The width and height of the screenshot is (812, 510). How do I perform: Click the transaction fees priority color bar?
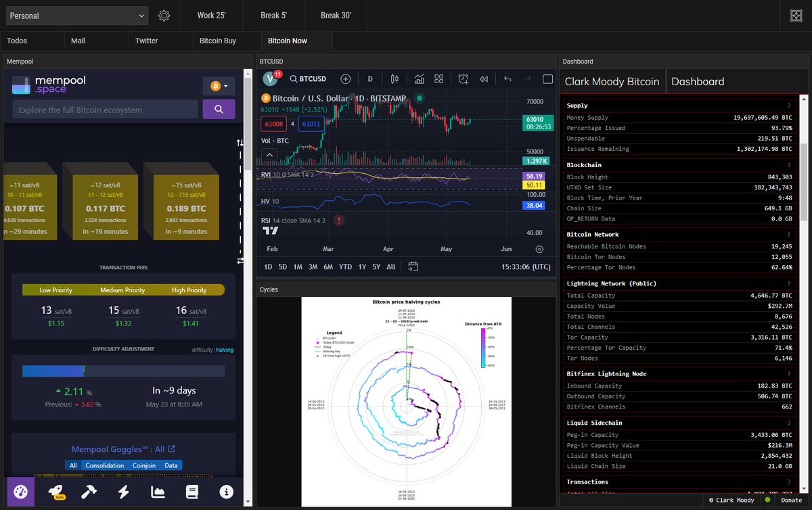(123, 290)
